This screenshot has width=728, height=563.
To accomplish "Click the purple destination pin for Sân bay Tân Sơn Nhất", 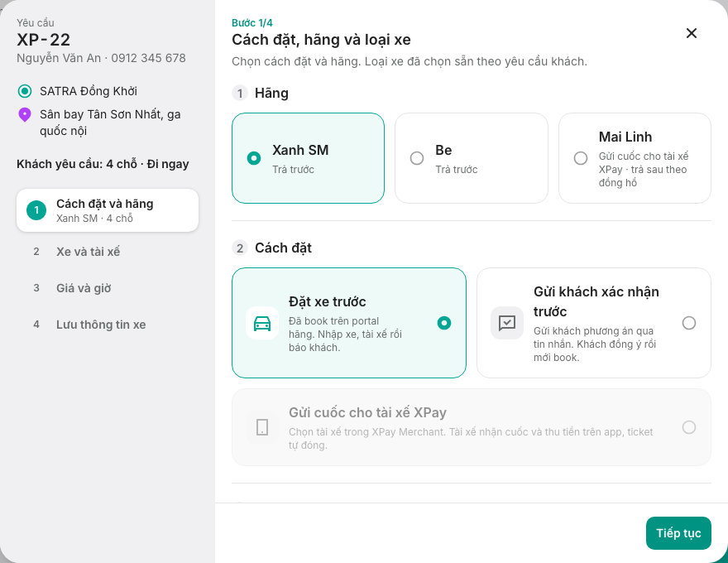I will point(25,114).
